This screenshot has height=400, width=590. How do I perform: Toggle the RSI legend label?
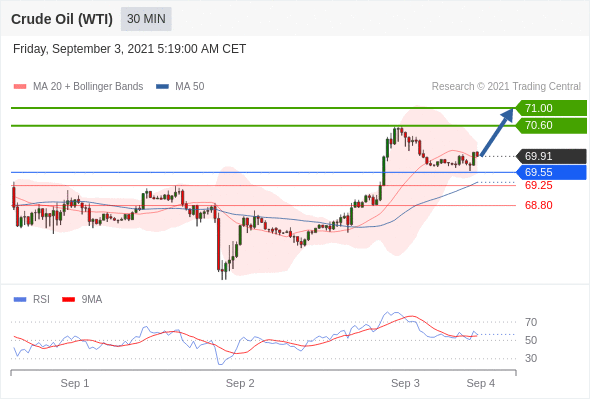coord(41,300)
